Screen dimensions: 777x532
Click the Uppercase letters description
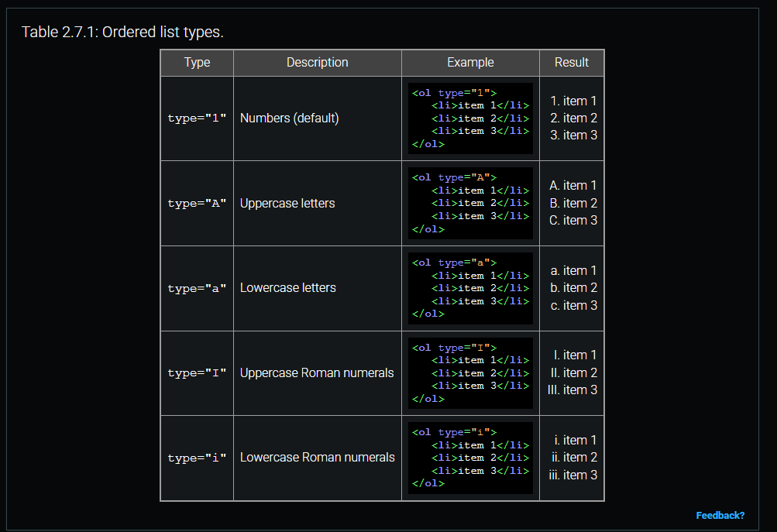[287, 203]
